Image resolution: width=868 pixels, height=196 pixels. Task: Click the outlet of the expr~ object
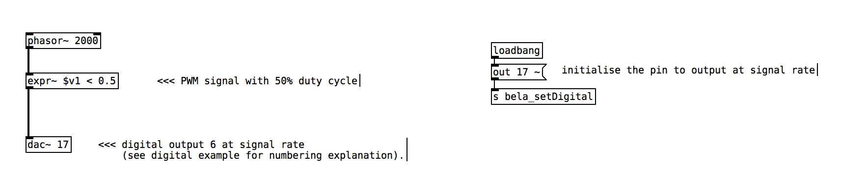[x=29, y=88]
